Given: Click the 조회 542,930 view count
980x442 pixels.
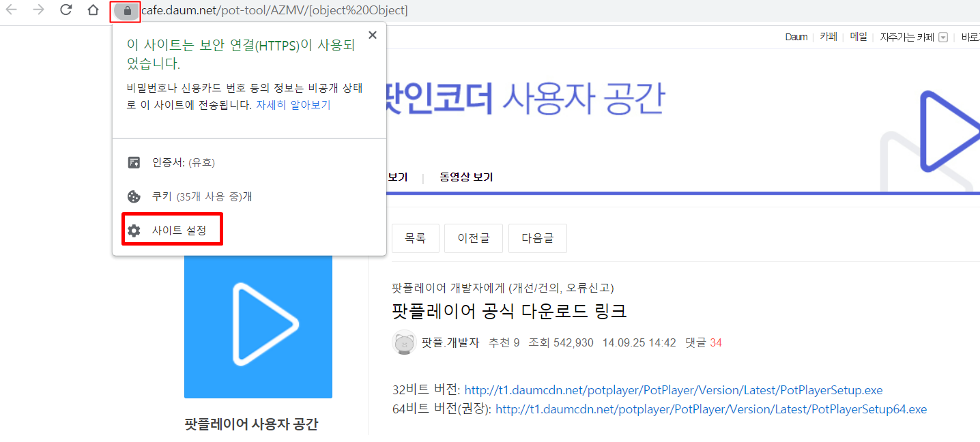Looking at the screenshot, I should tap(561, 342).
